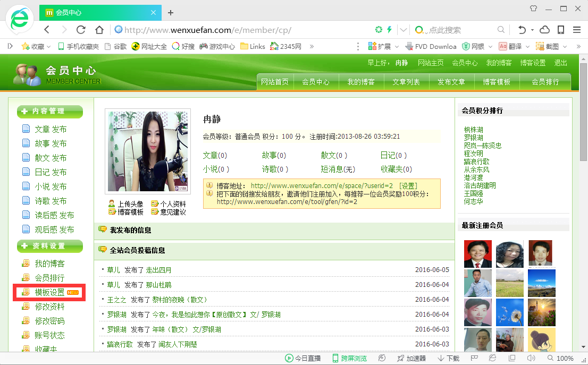Image resolution: width=588 pixels, height=365 pixels.
Task: Open the 下载 downloads icon in status bar
Action: click(448, 359)
